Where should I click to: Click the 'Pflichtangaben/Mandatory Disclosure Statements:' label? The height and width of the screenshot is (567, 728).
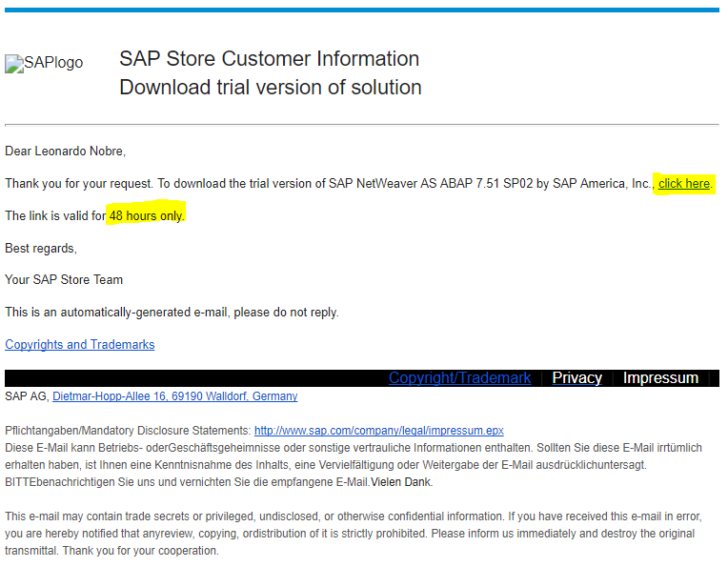tap(128, 431)
